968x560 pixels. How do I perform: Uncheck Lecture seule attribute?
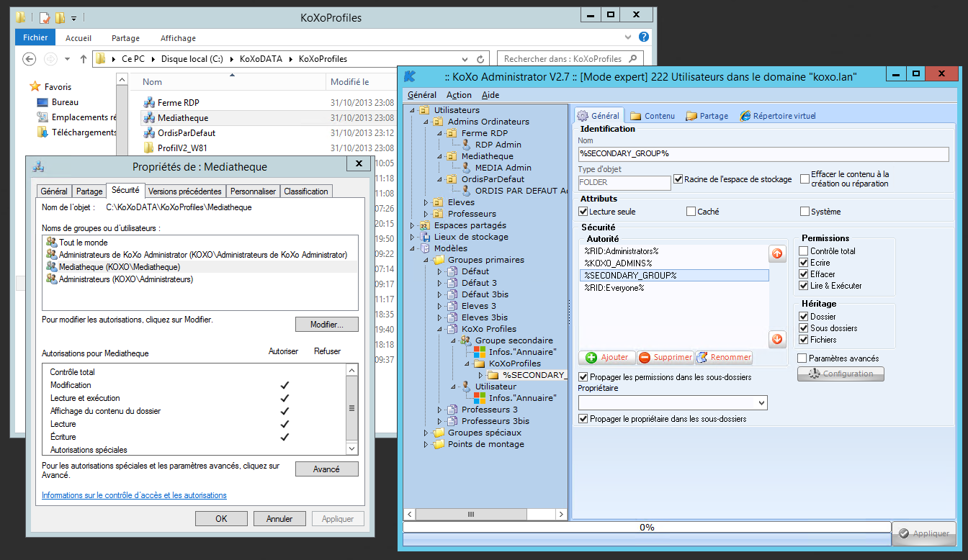click(x=583, y=212)
